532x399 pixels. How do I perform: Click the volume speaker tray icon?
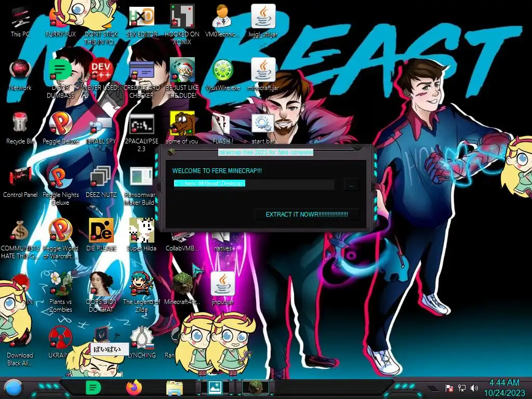coord(474,388)
